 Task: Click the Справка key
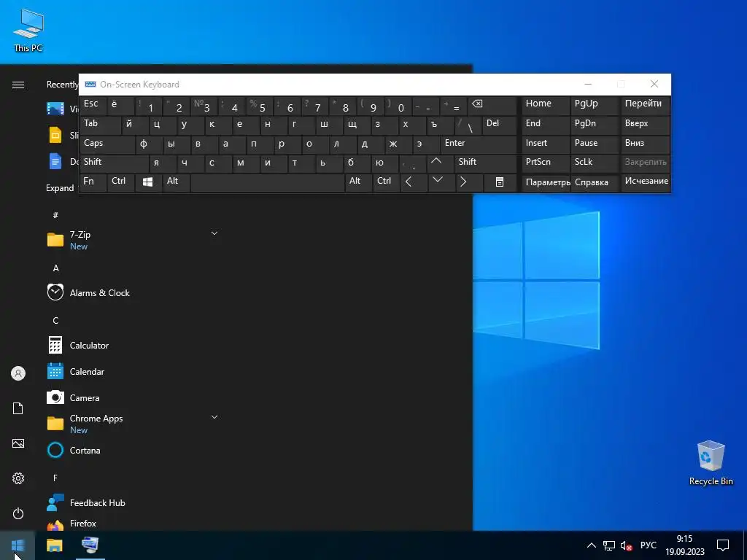(595, 182)
